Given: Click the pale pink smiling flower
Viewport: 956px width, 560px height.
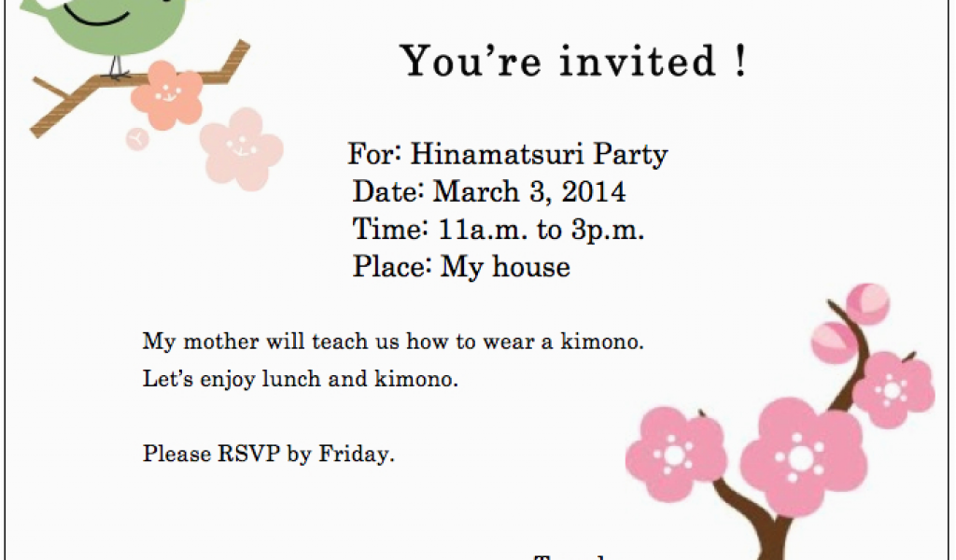Looking at the screenshot, I should tap(242, 148).
